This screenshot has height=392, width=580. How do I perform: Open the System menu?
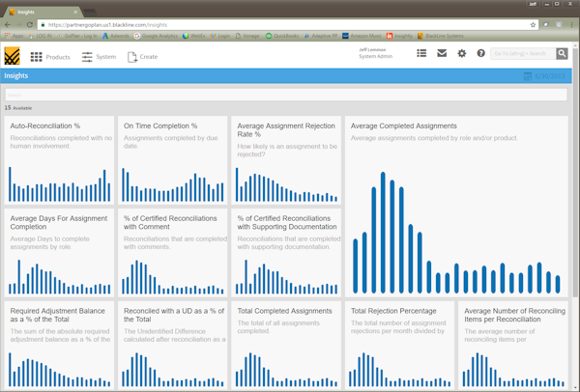99,57
